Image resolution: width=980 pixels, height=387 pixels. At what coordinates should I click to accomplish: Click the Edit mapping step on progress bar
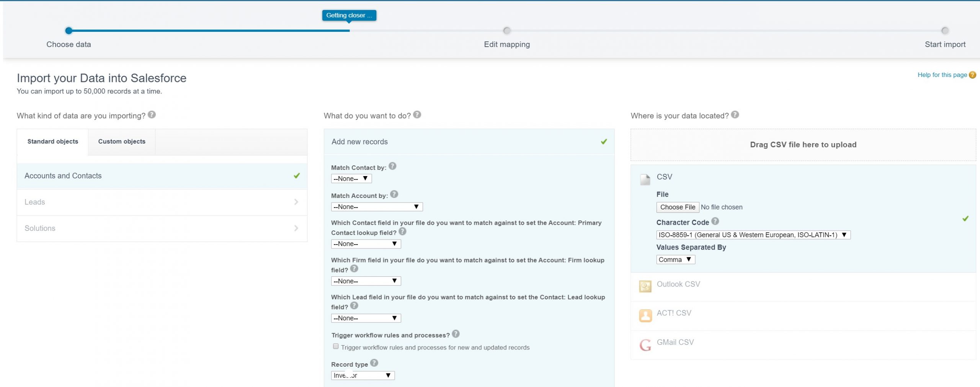[x=506, y=31]
